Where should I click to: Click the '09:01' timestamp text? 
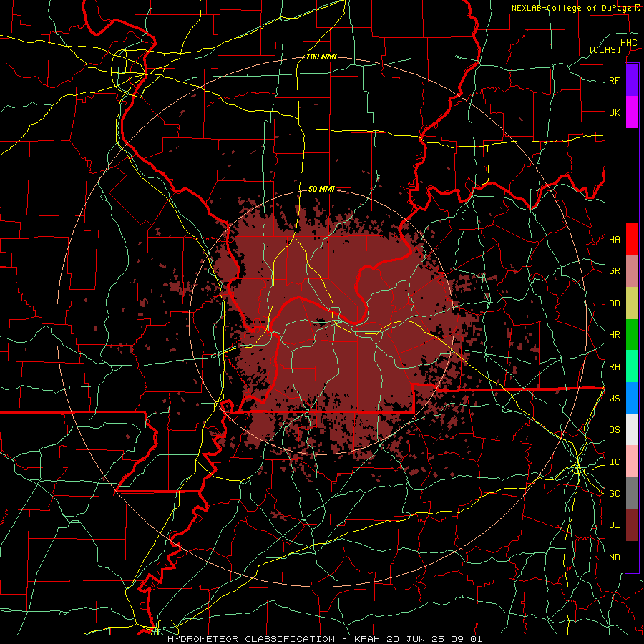(467, 639)
